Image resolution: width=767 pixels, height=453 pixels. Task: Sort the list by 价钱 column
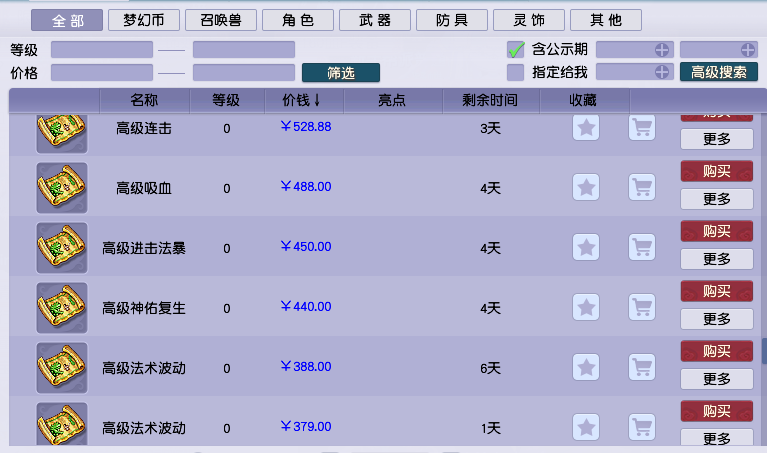[303, 100]
